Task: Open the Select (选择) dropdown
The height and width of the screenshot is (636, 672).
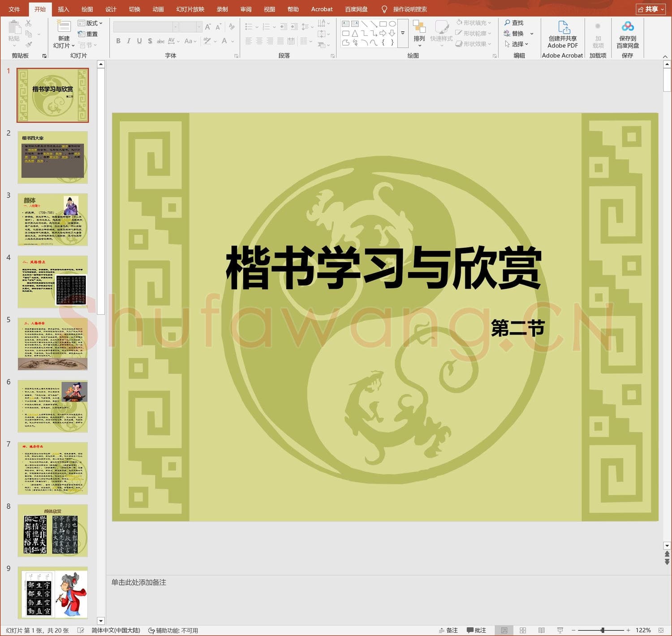Action: pos(517,44)
